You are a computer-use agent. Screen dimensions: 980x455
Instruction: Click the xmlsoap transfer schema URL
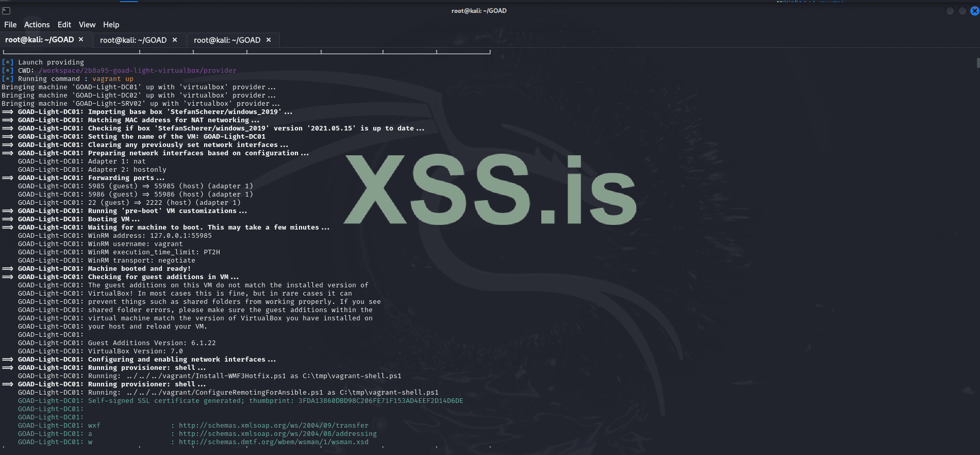274,426
